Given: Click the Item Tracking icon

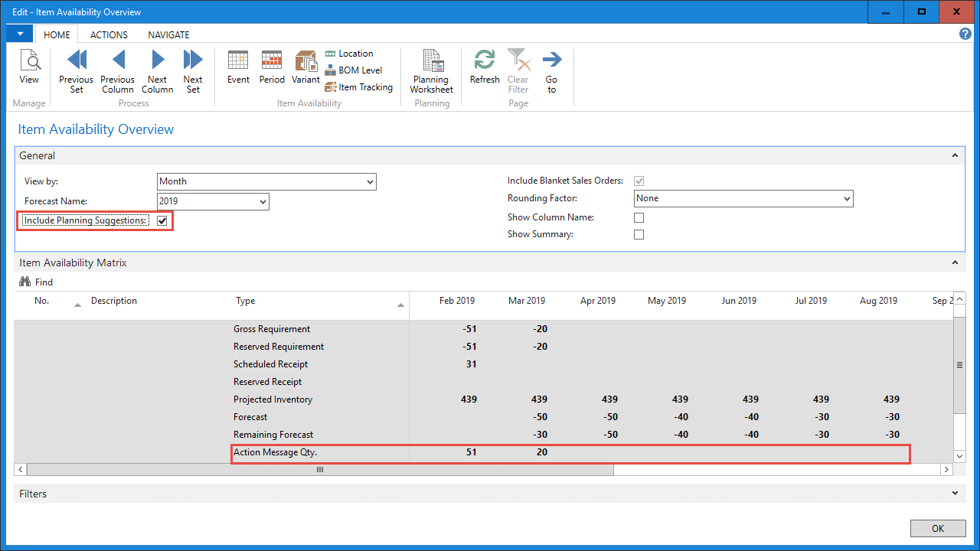Looking at the screenshot, I should [359, 86].
